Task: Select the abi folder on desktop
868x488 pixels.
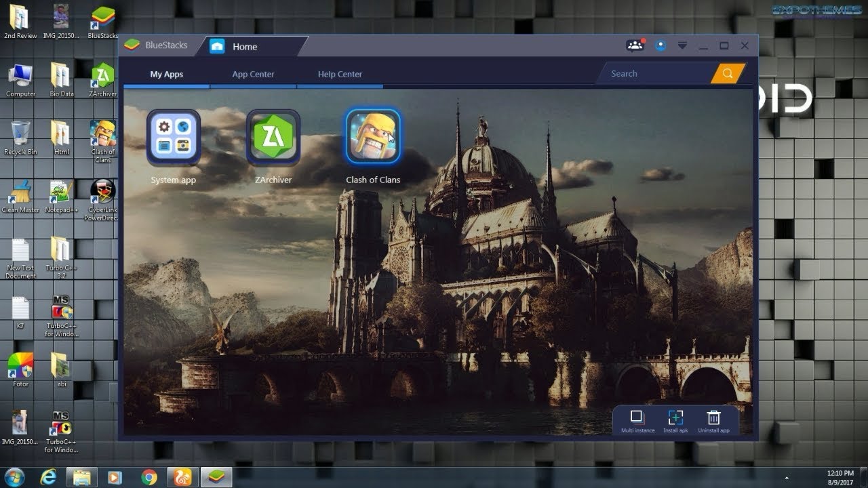Action: 61,370
